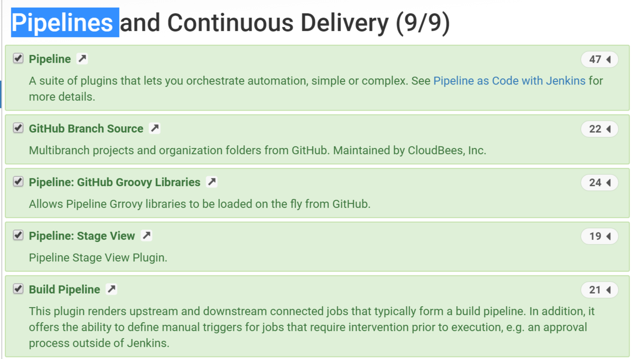Viewport: 644px width, 359px height.
Task: Click the 19 dependency badge
Action: (599, 236)
